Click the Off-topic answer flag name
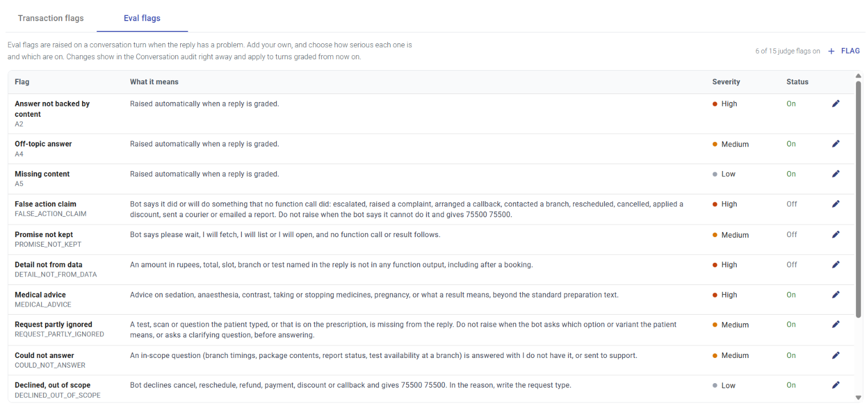 [x=43, y=144]
